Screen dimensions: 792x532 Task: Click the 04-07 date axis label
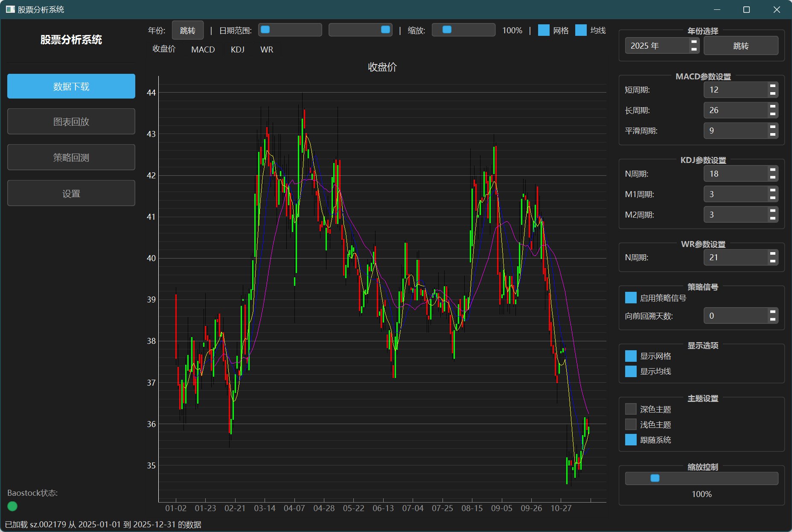(294, 509)
